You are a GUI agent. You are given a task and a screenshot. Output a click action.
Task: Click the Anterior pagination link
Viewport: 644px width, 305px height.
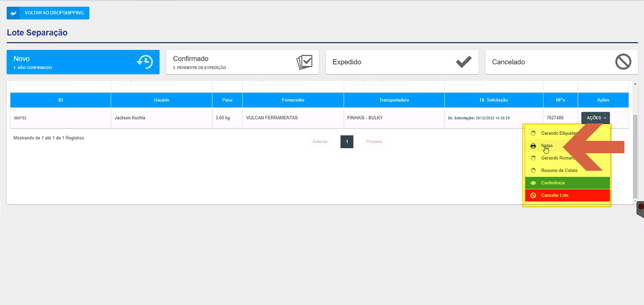point(320,141)
